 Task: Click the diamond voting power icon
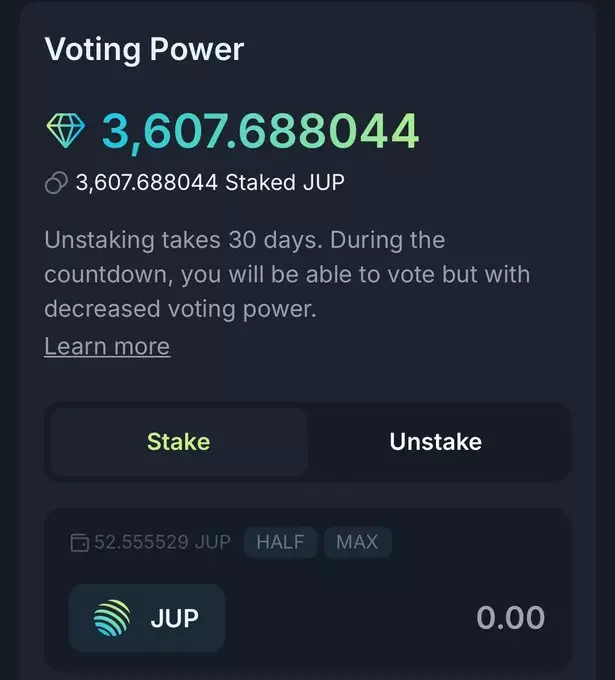point(67,132)
